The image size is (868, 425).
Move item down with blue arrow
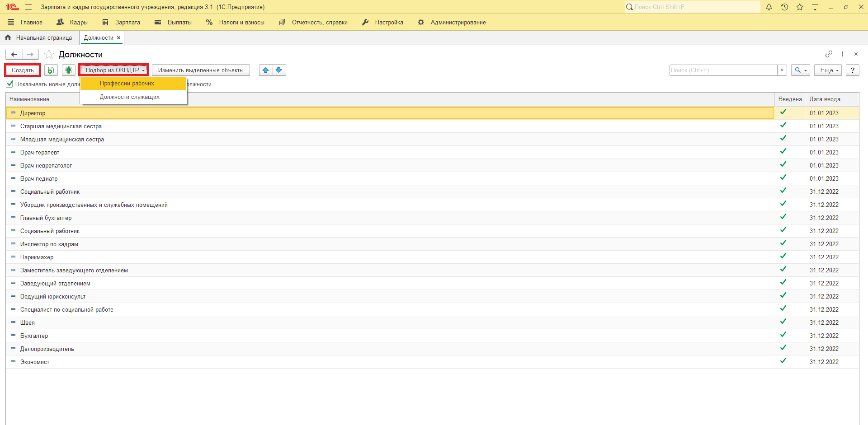point(279,70)
